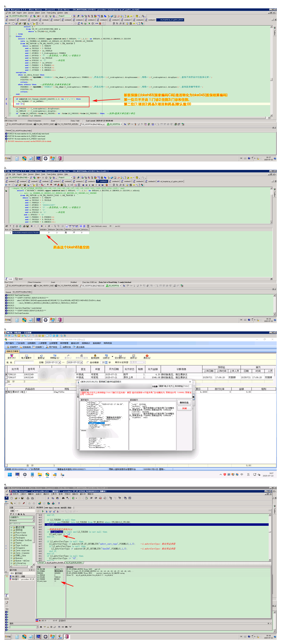Click the 设计原件 printer icon
The image size is (281, 644).
120,355
